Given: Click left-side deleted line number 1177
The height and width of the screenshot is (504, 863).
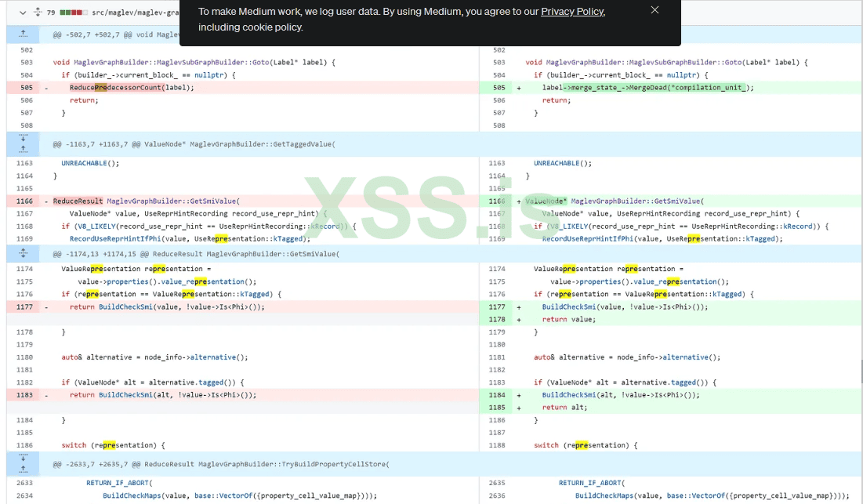Looking at the screenshot, I should (25, 306).
